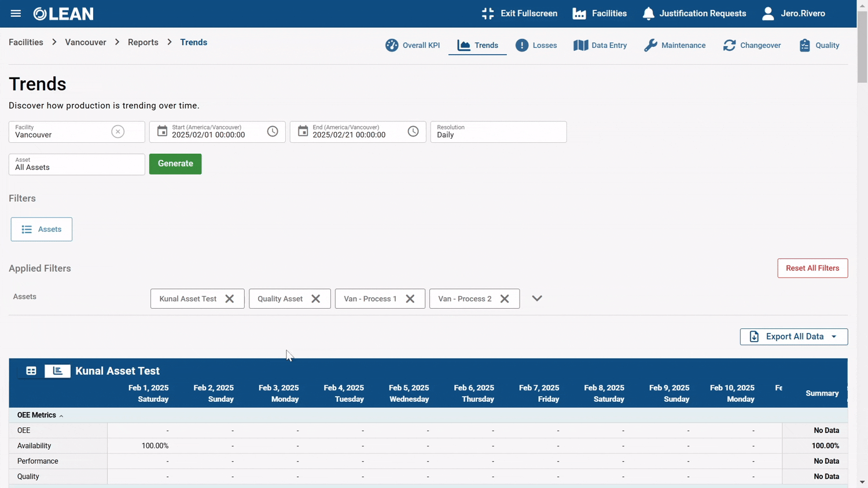Click Reset All Filters

812,268
